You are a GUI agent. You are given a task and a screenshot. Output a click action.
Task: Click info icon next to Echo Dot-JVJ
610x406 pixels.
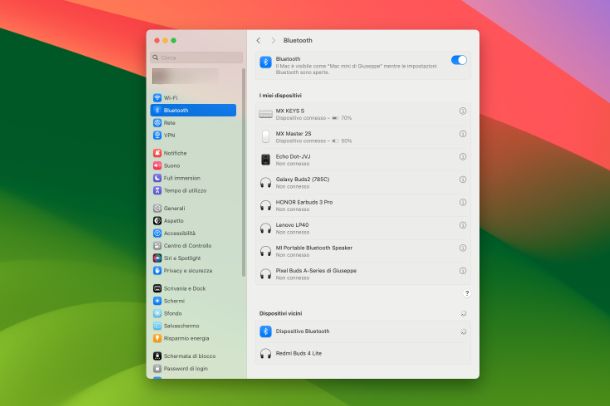(462, 158)
